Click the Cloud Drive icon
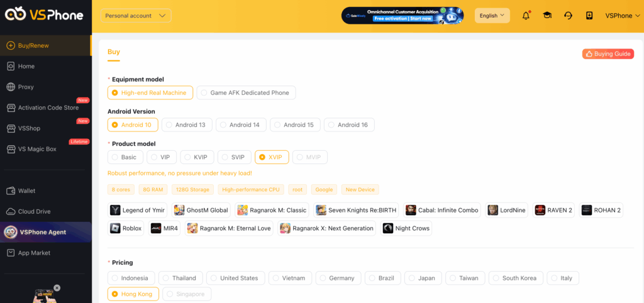 coord(11,211)
